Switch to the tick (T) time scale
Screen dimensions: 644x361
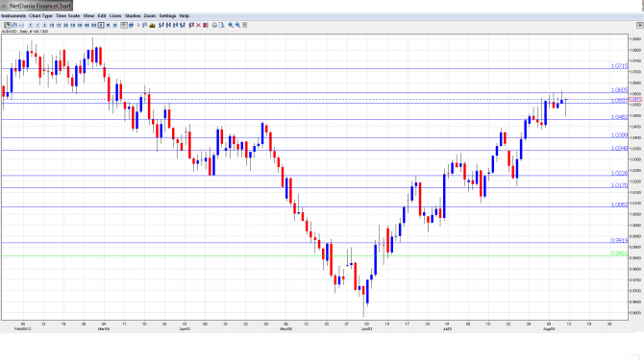[31, 25]
